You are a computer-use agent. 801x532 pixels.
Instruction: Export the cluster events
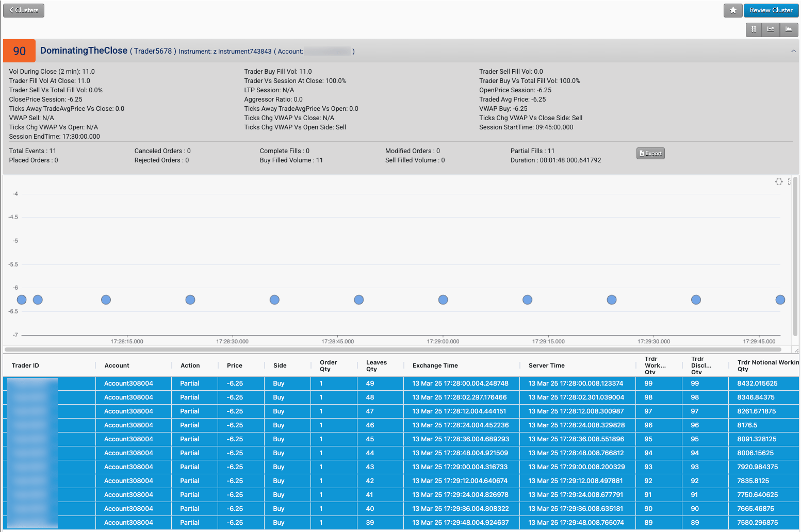coord(650,153)
